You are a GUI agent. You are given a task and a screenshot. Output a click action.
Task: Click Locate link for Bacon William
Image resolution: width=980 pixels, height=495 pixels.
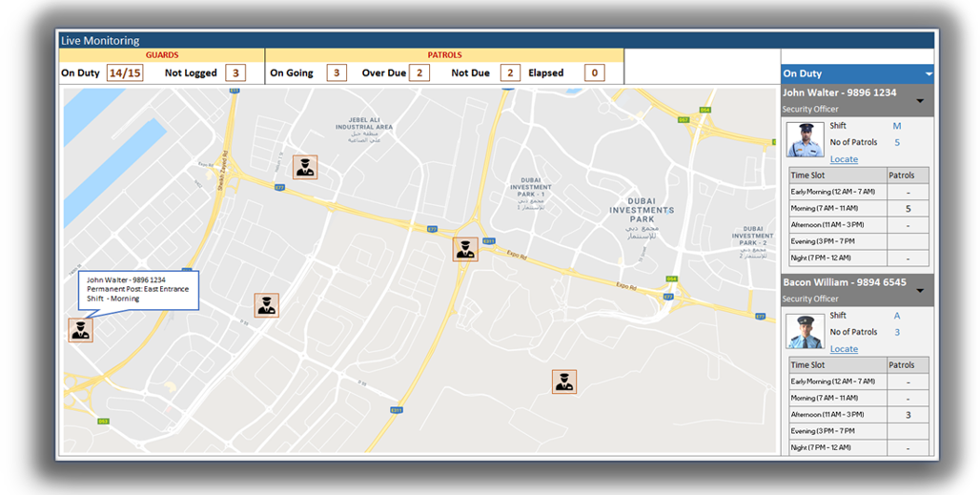(844, 349)
